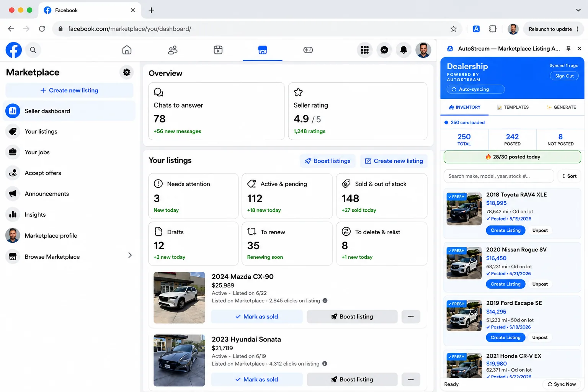Open Chrome three-dot menu
This screenshot has width=588, height=392.
(x=578, y=29)
